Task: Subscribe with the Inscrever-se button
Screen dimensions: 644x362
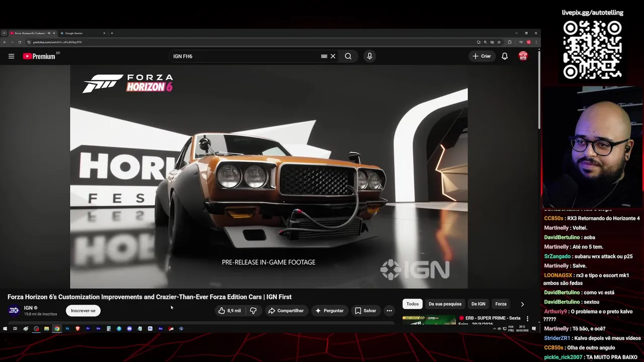Action: coord(83,311)
